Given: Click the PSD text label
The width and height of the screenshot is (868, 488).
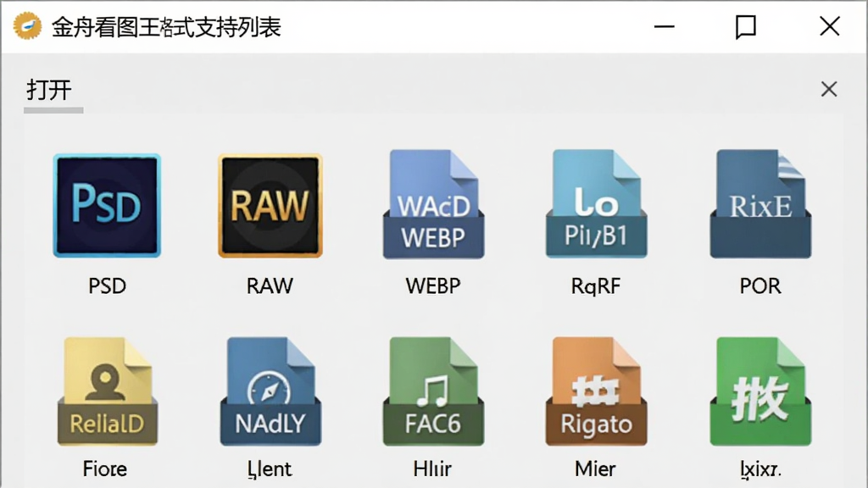Looking at the screenshot, I should pos(108,286).
